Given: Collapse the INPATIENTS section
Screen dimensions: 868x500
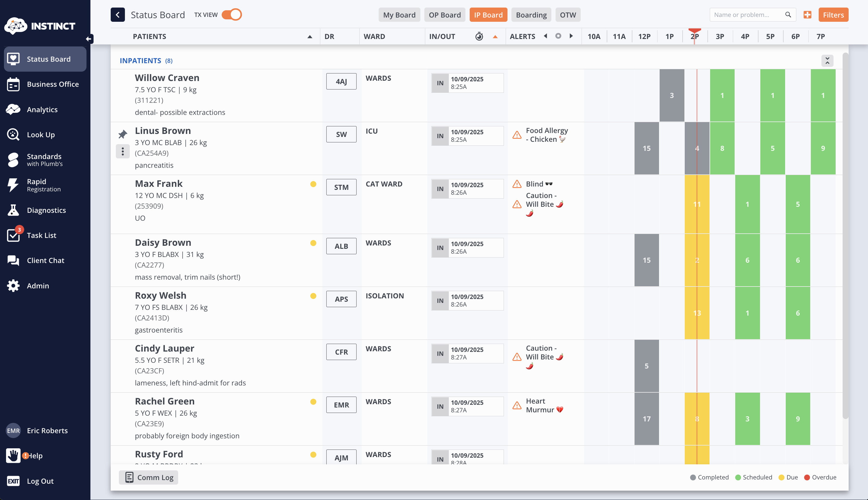Looking at the screenshot, I should (827, 61).
